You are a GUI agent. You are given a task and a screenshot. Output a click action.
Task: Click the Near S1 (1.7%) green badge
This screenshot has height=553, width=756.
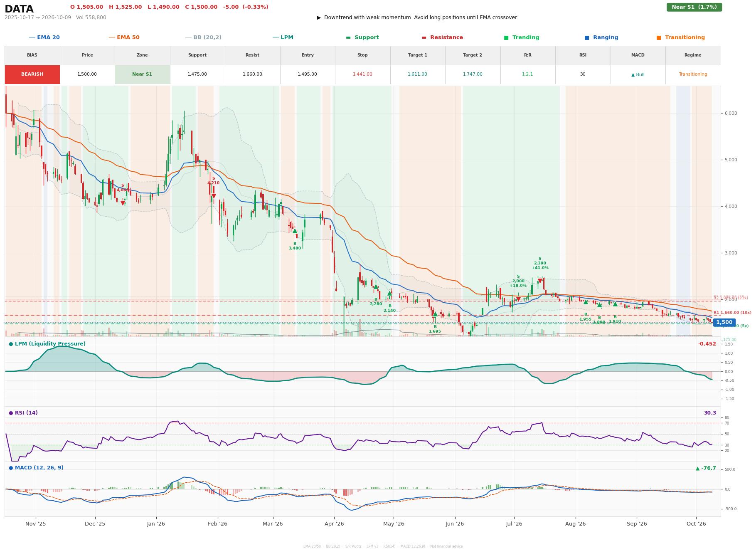[x=694, y=7]
